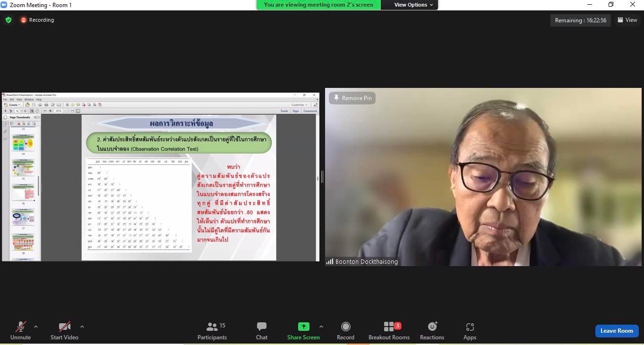Expand video options arrow beside Start Video

click(x=82, y=327)
